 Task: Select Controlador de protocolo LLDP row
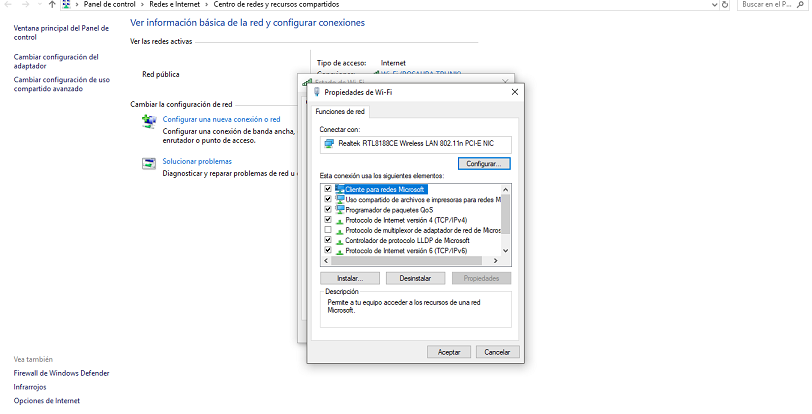pos(408,240)
